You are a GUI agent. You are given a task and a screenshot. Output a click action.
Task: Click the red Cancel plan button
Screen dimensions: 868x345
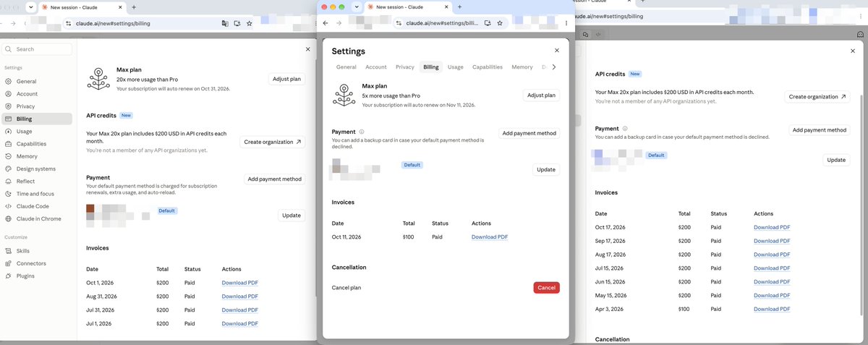547,287
